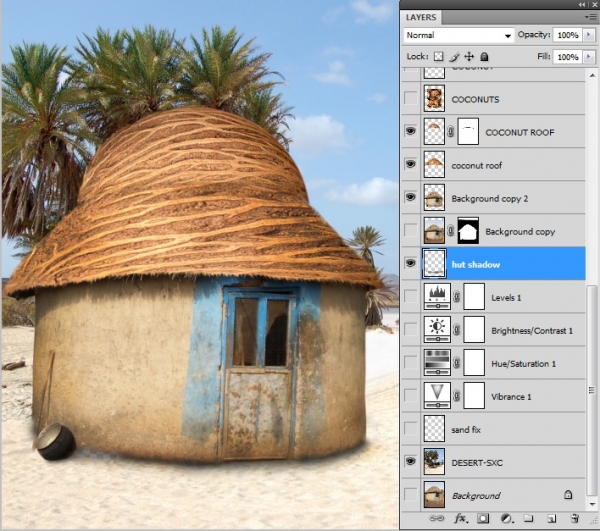
Task: Add a layer mask with mask icon
Action: [483, 518]
